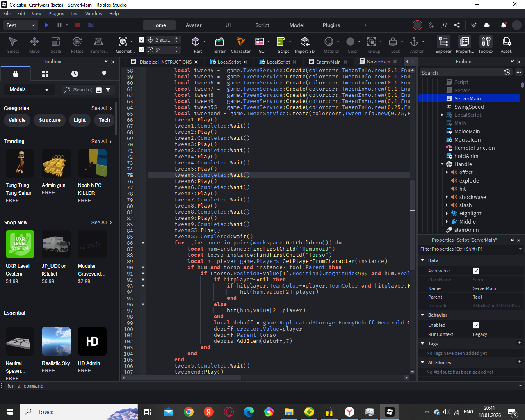Toggle the Archivable property checkbox
Screen dimensions: 525x420
[x=476, y=271]
